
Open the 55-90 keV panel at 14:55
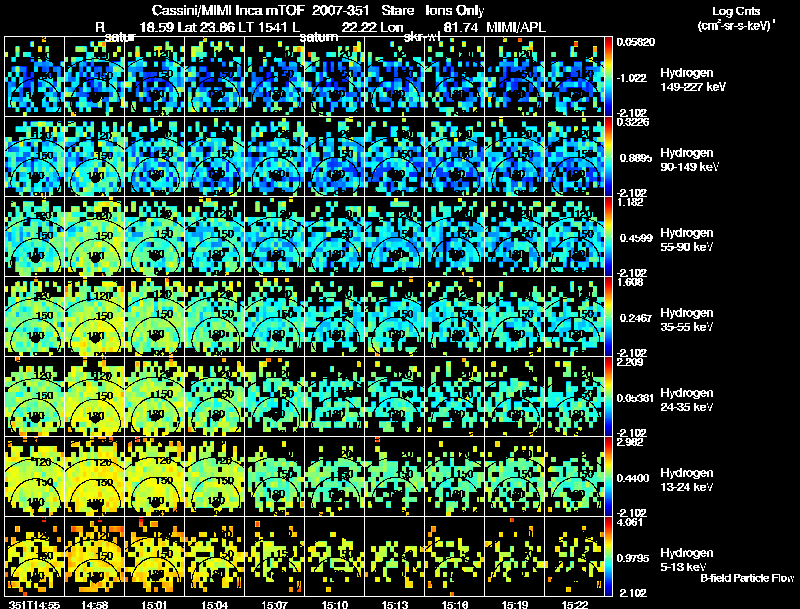tap(34, 237)
